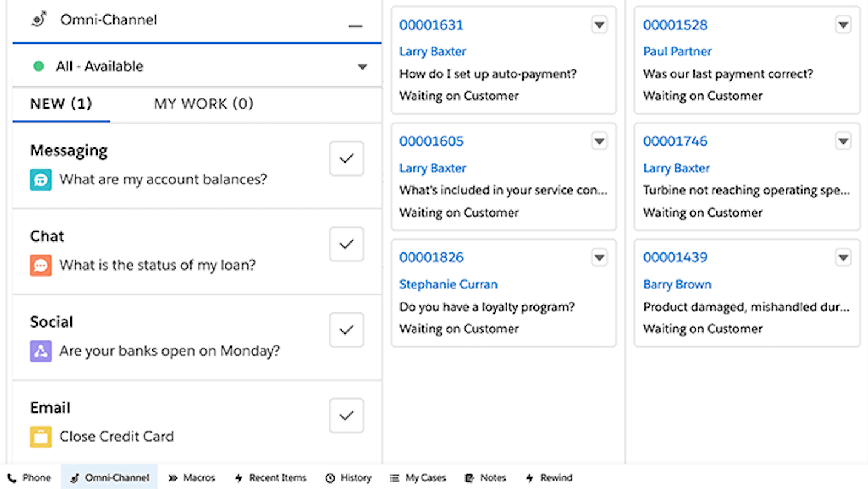Open actions menu for case 00001439
868x489 pixels.
click(843, 257)
